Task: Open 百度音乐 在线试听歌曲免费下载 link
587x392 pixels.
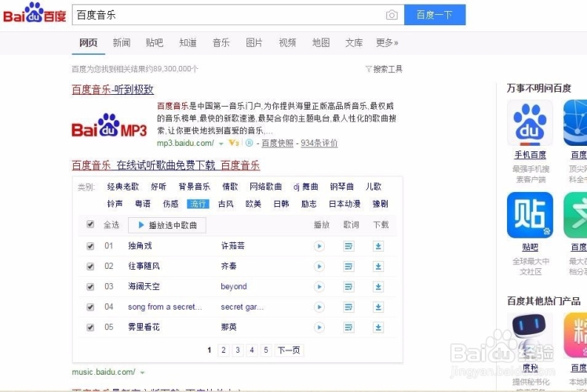Action: 166,165
